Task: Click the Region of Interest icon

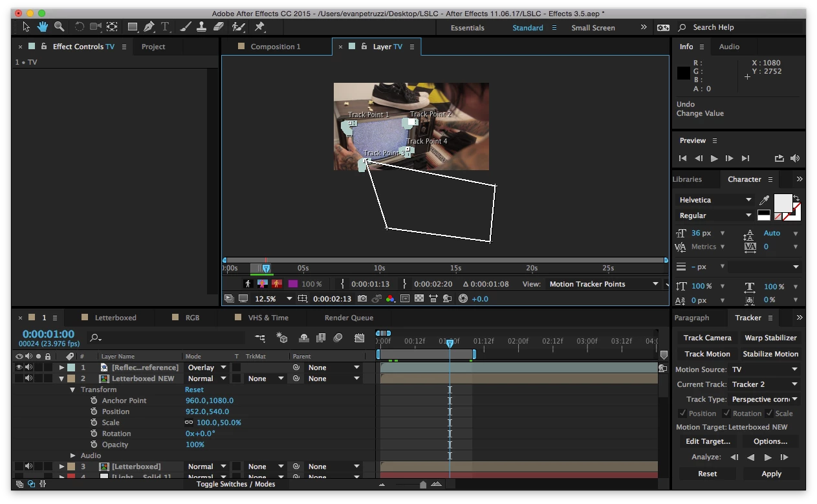Action: [405, 298]
